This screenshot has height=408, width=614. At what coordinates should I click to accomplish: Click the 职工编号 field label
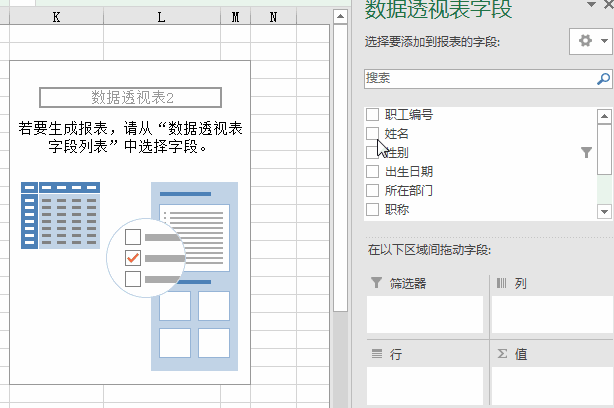click(409, 115)
